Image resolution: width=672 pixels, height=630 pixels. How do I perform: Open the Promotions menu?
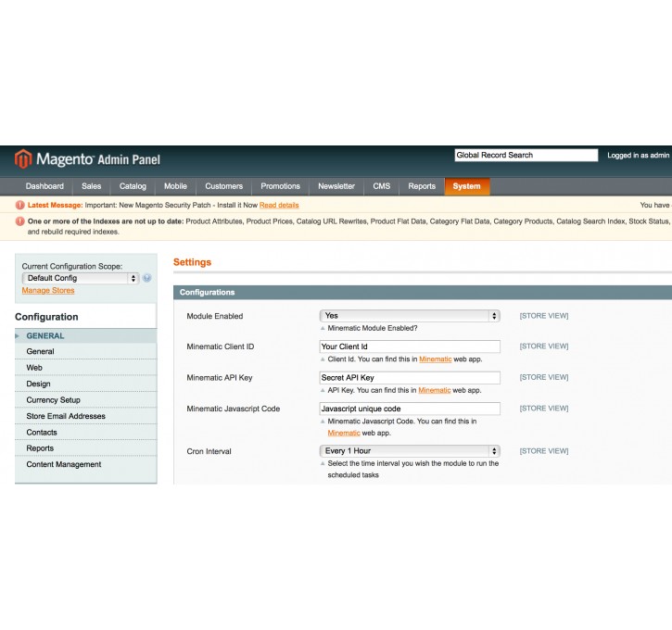[280, 186]
